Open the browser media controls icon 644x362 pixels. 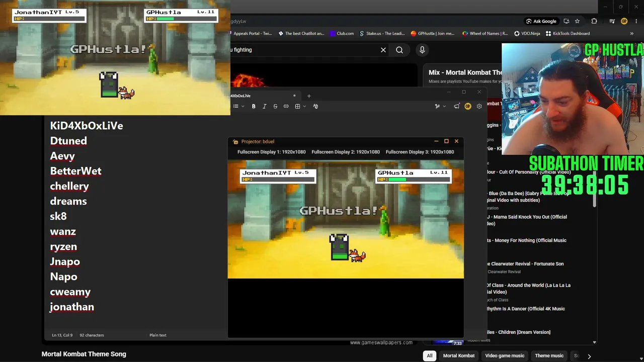(612, 21)
